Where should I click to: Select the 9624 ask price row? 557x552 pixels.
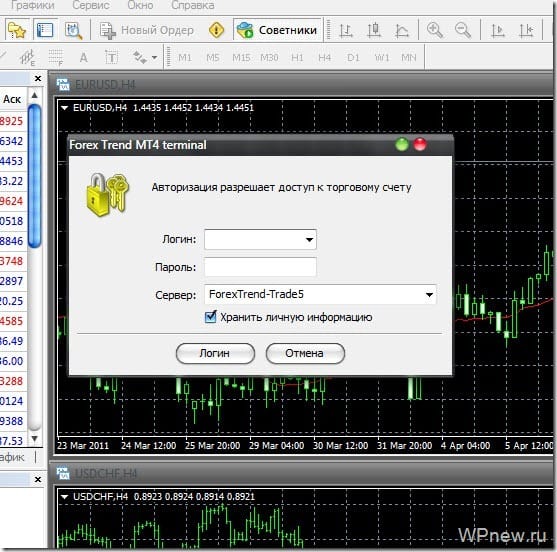(x=13, y=201)
